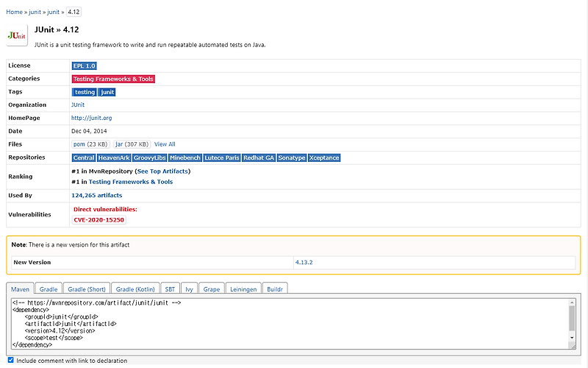
Task: Click the snippet scrollbar down arrow
Action: [572, 338]
